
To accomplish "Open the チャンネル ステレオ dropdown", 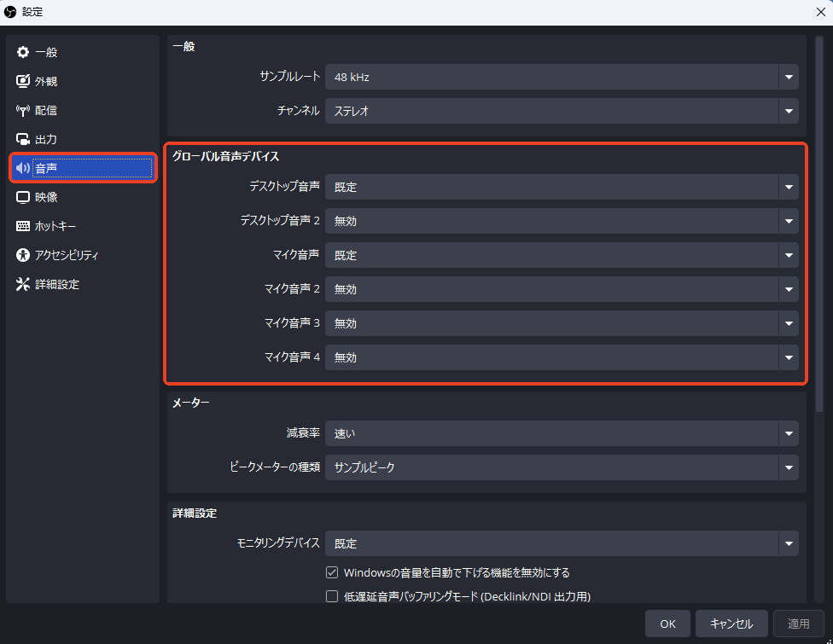I will 562,111.
